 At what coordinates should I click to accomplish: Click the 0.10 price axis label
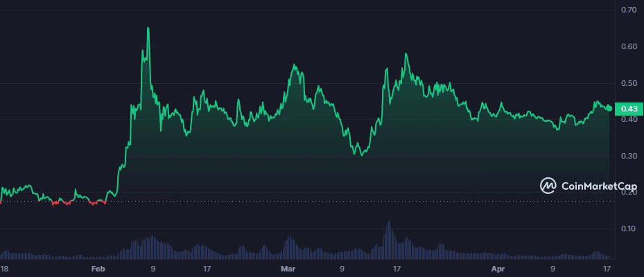(x=629, y=229)
